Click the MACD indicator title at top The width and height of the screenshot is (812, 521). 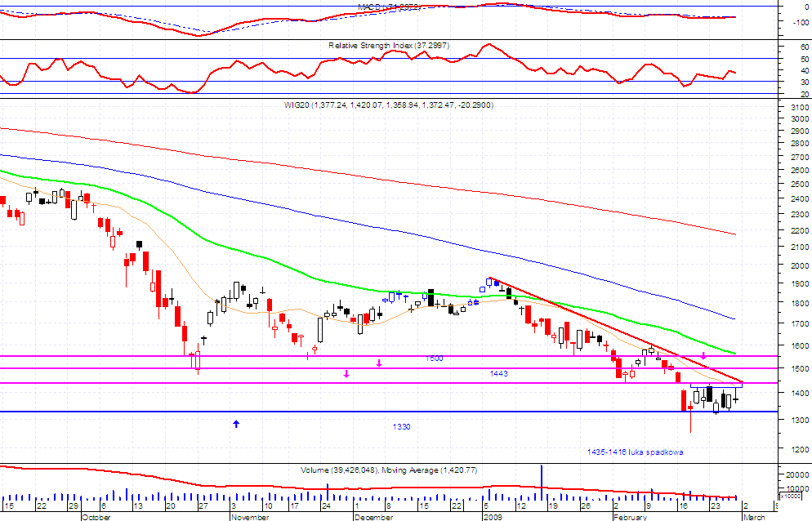(389, 7)
